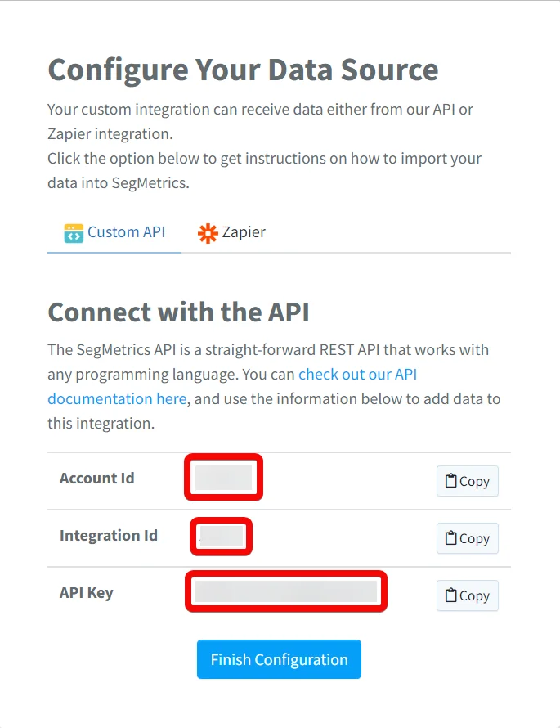Click the Finish Configuration button

point(279,659)
